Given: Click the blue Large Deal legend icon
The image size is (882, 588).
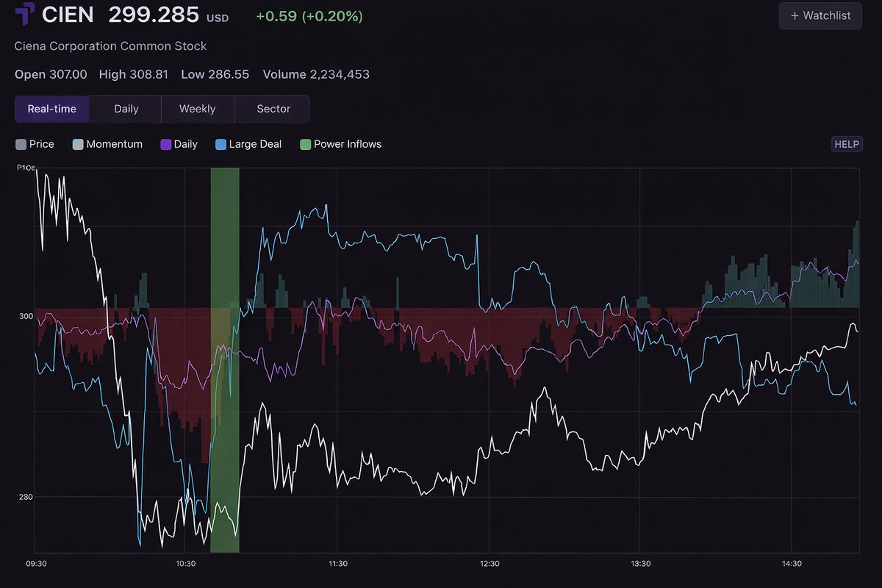Looking at the screenshot, I should (220, 144).
